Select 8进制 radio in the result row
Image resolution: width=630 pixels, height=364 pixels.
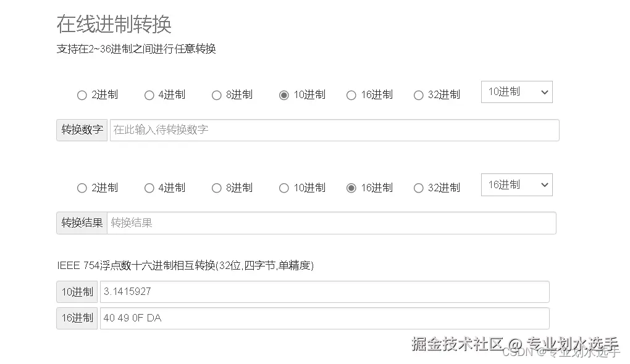217,188
